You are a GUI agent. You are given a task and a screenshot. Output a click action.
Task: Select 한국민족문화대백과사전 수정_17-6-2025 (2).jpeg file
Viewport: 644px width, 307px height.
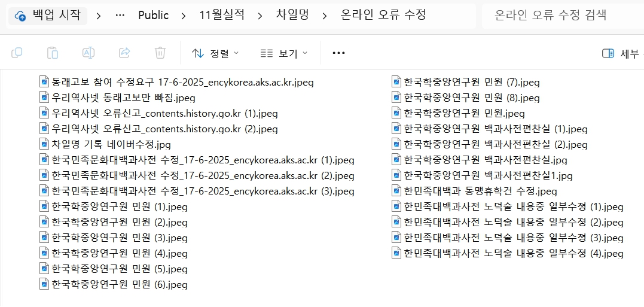(197, 175)
